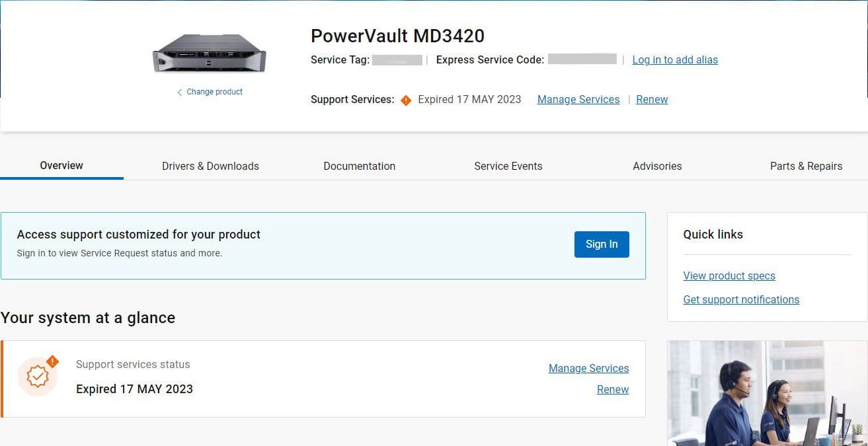The image size is (868, 446).
Task: Click the orange expired warning diamond icon
Action: [406, 100]
